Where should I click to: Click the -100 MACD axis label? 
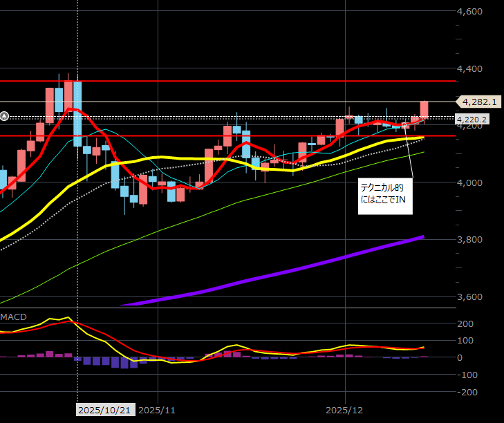coord(469,375)
